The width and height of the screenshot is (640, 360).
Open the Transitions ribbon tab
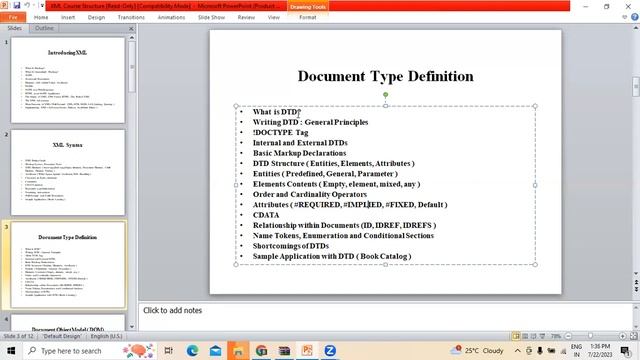[x=131, y=18]
